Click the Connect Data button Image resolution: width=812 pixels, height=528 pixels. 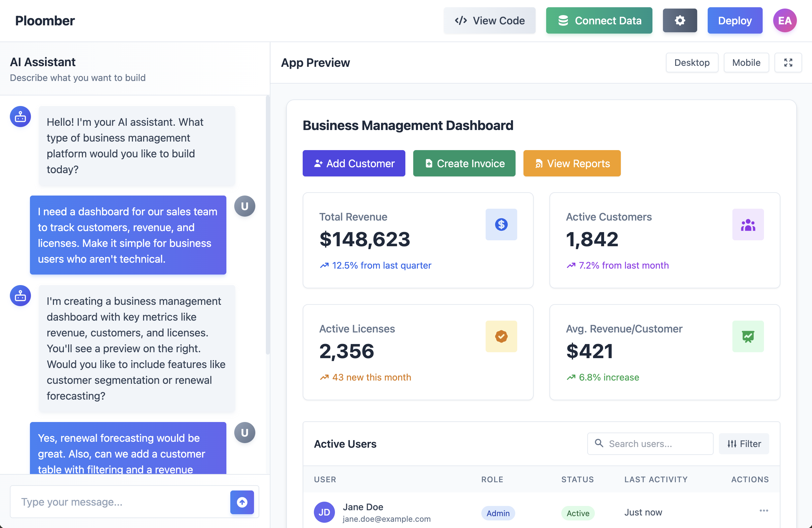[599, 20]
